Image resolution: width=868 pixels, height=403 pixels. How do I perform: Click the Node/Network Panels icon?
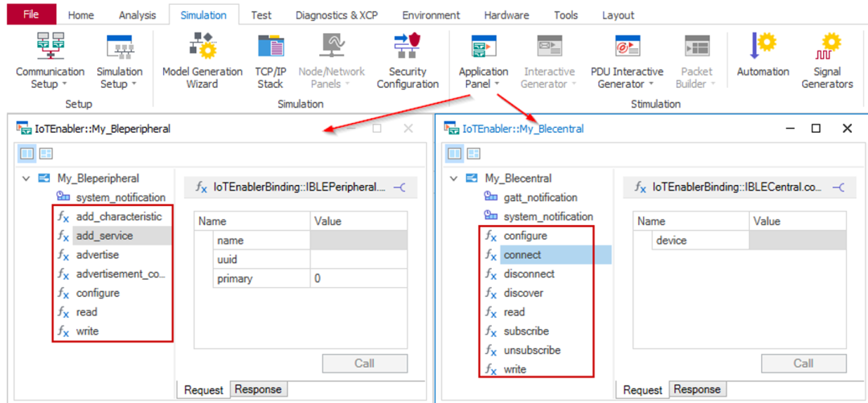[x=332, y=46]
